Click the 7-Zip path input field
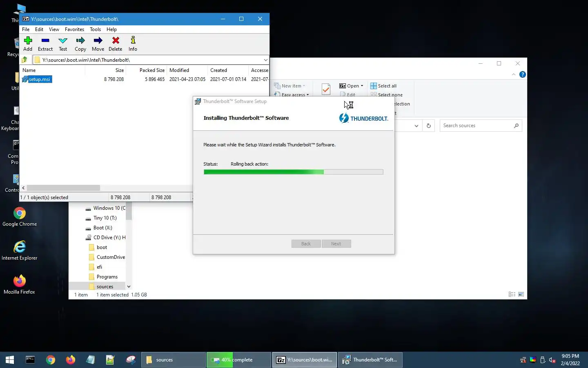This screenshot has height=368, width=588. click(148, 60)
